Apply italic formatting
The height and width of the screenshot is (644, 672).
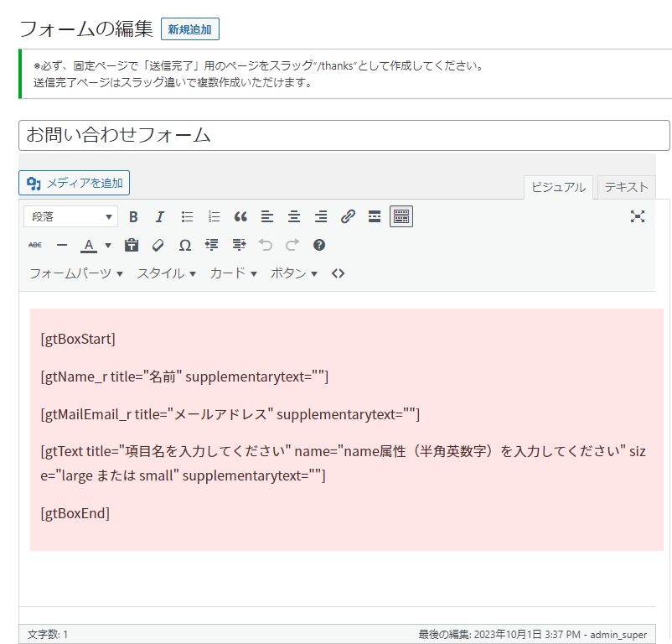pyautogui.click(x=160, y=217)
